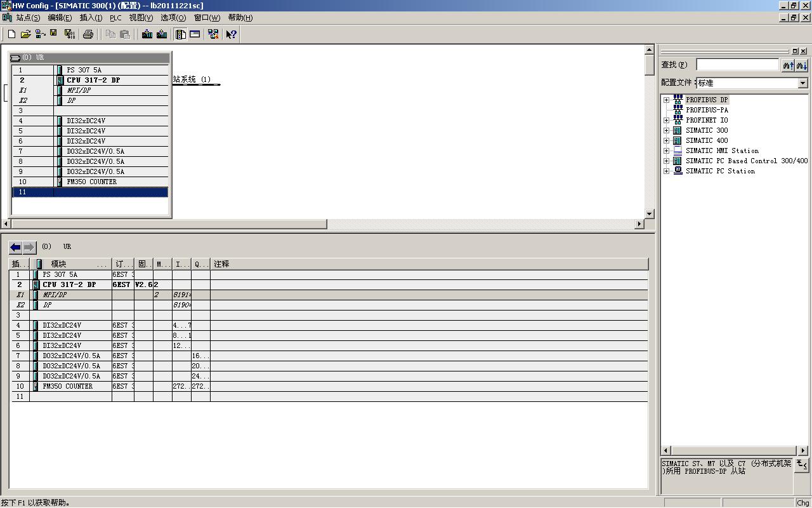Click the station window scroll down arrow
This screenshot has height=508, width=812.
coord(650,214)
